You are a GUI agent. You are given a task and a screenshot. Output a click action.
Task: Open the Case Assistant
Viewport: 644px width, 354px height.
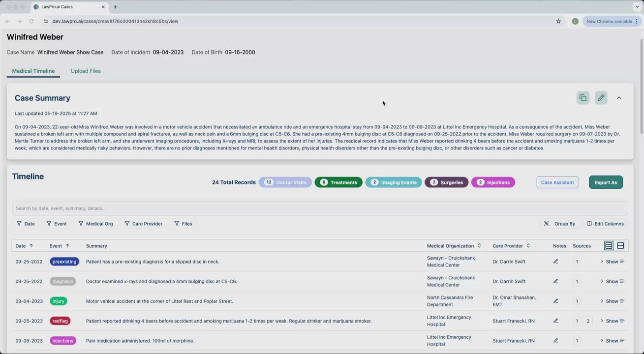(x=557, y=182)
